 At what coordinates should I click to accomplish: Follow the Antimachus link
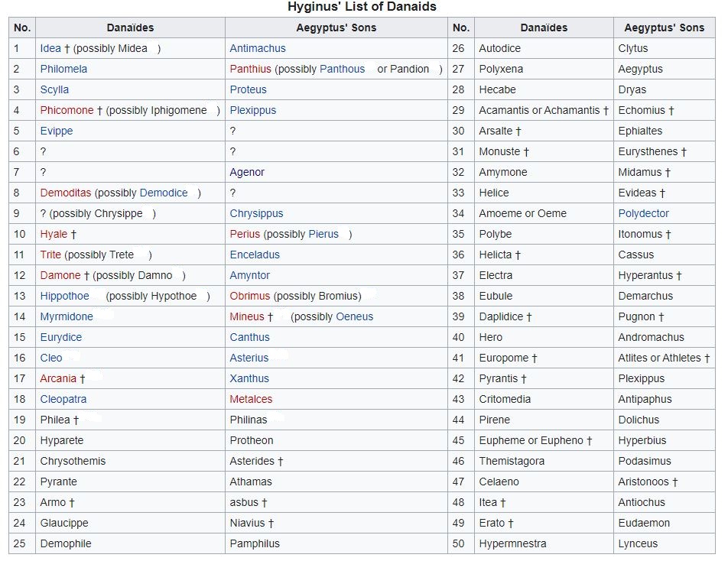click(x=258, y=48)
